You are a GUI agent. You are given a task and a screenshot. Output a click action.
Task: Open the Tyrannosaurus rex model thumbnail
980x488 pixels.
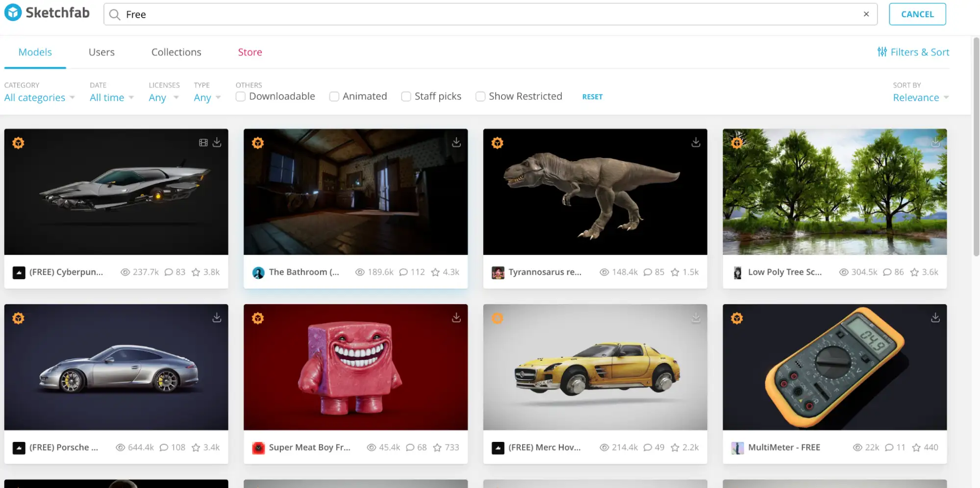click(595, 192)
